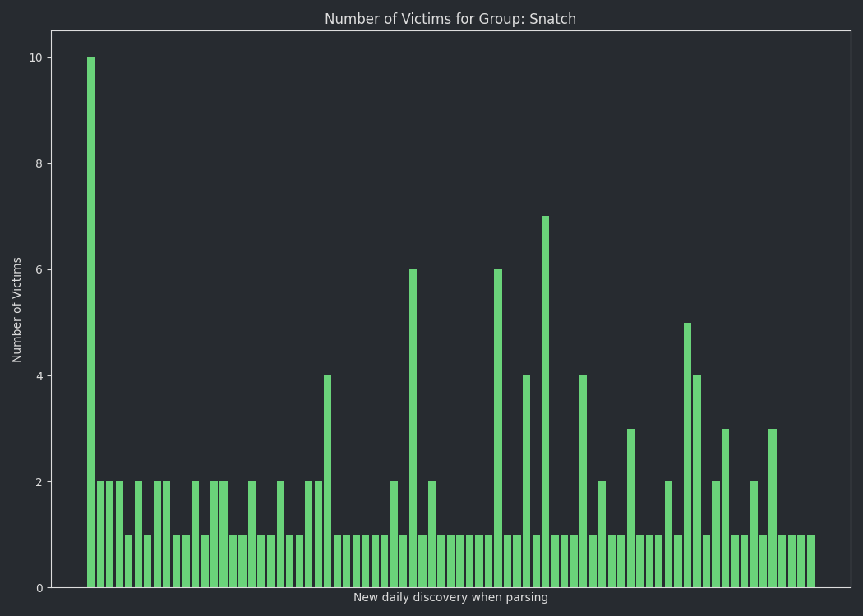This screenshot has width=863, height=616.
Task: Click the y-axis tick label "4"
Action: pos(39,376)
